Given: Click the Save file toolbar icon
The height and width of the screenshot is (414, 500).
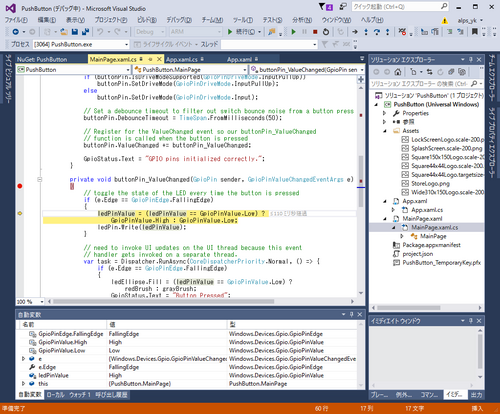Looking at the screenshot, I should point(75,32).
